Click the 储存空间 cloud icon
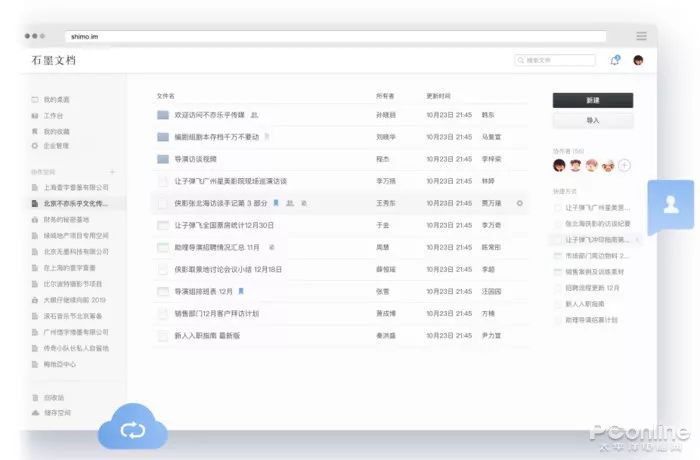The image size is (700, 460). pos(35,413)
